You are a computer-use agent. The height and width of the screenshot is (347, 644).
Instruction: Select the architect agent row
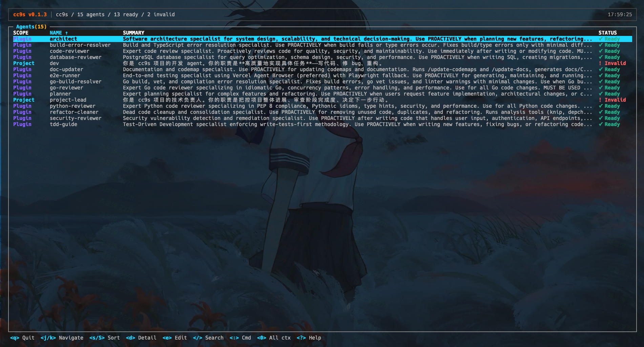[322, 39]
